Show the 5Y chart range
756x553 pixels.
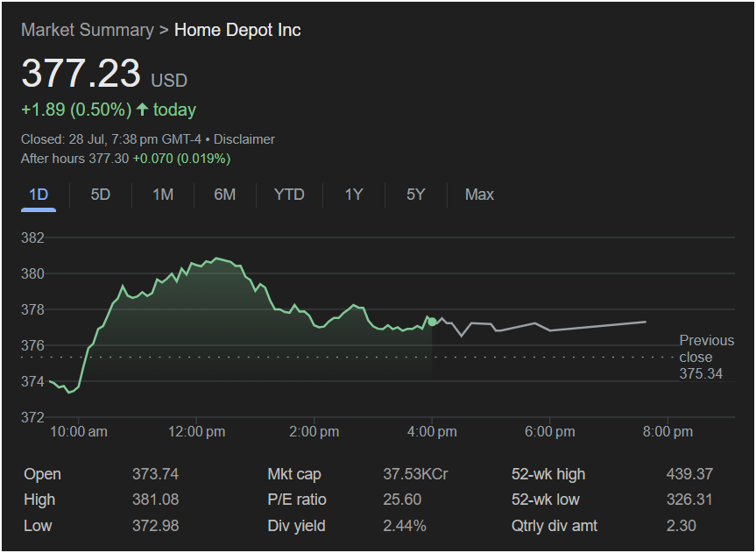(x=415, y=195)
